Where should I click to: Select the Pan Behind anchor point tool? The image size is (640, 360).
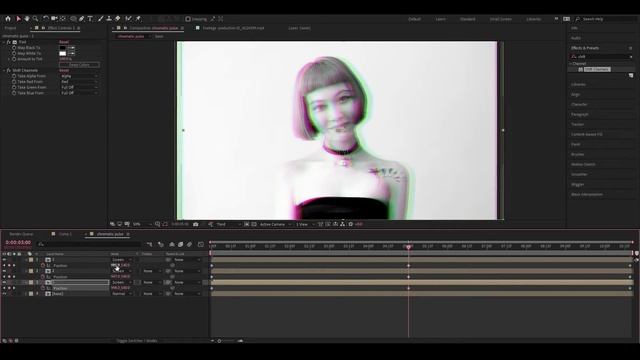[x=63, y=19]
